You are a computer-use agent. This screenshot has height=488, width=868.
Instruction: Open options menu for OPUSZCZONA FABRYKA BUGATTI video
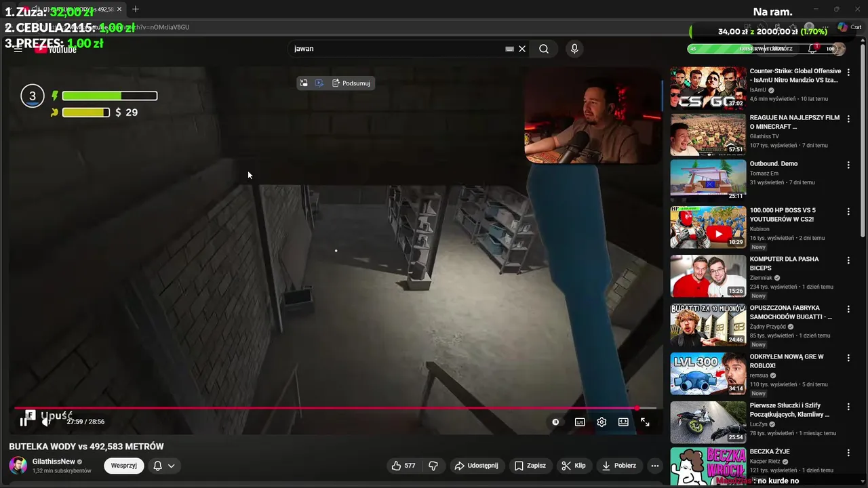click(848, 309)
